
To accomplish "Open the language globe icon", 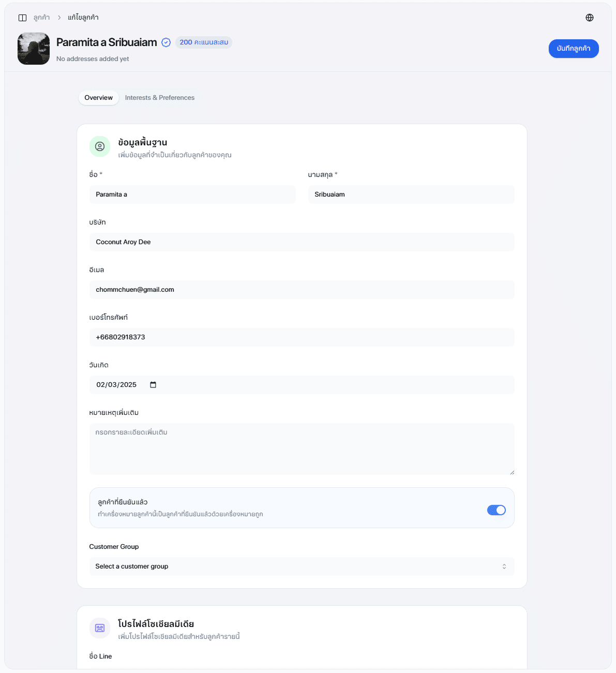I will pyautogui.click(x=590, y=18).
